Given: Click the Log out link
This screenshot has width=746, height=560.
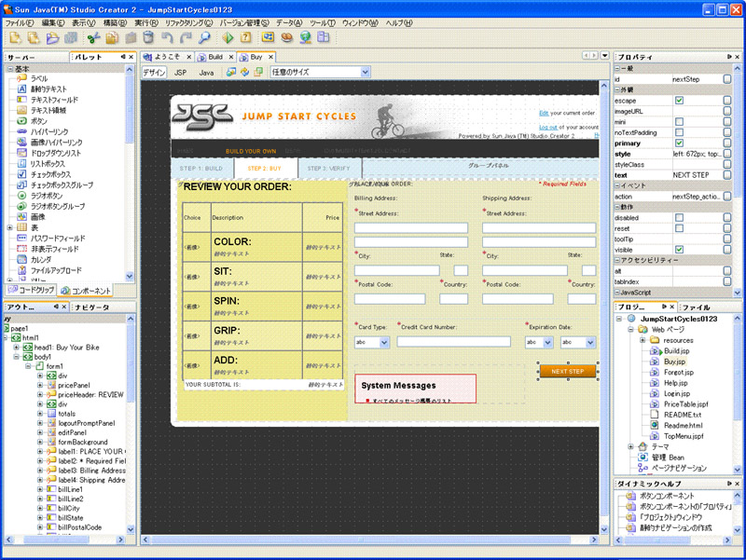Looking at the screenshot, I should coord(548,127).
